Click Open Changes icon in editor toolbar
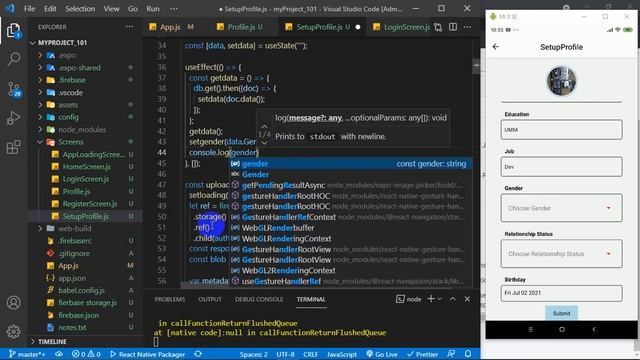 [438, 27]
